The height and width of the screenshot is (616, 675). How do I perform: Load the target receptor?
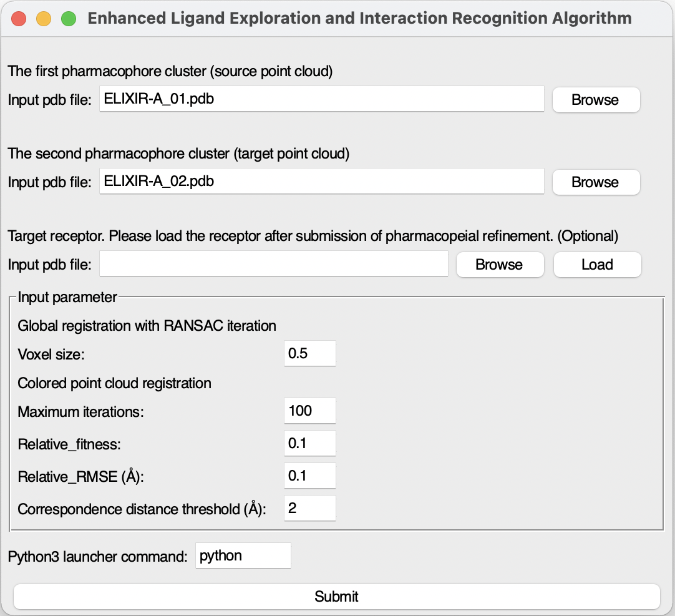click(x=597, y=265)
